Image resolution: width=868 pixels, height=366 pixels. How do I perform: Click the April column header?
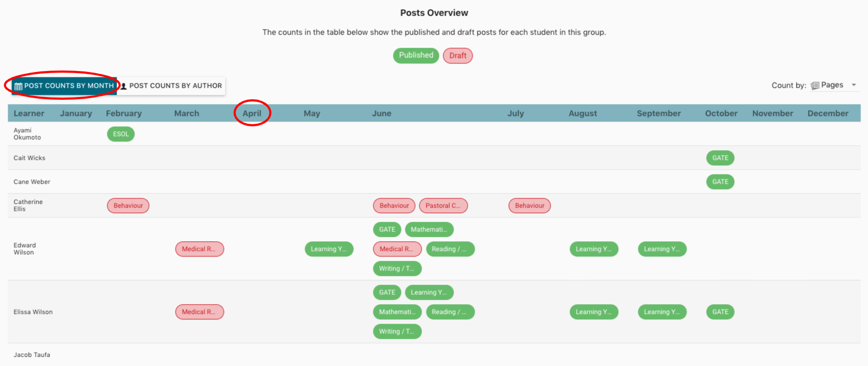(252, 113)
